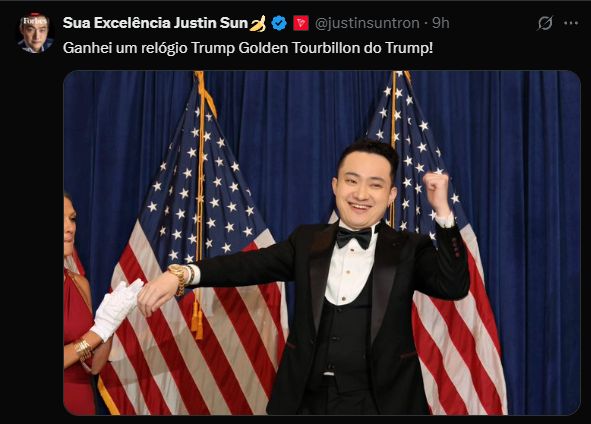Select the tweet text about Trump Golden Tourbillon
Image resolution: width=591 pixels, height=424 pixels.
pos(248,48)
